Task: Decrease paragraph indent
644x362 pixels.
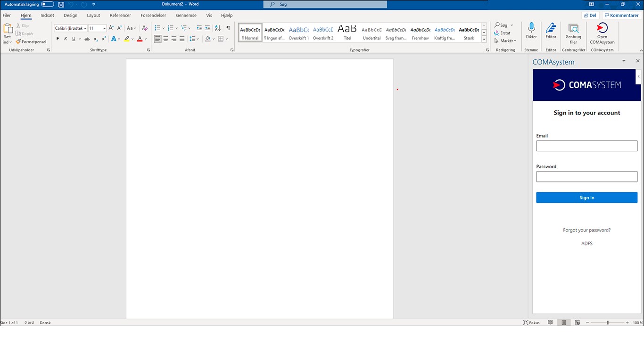Action: [x=199, y=28]
